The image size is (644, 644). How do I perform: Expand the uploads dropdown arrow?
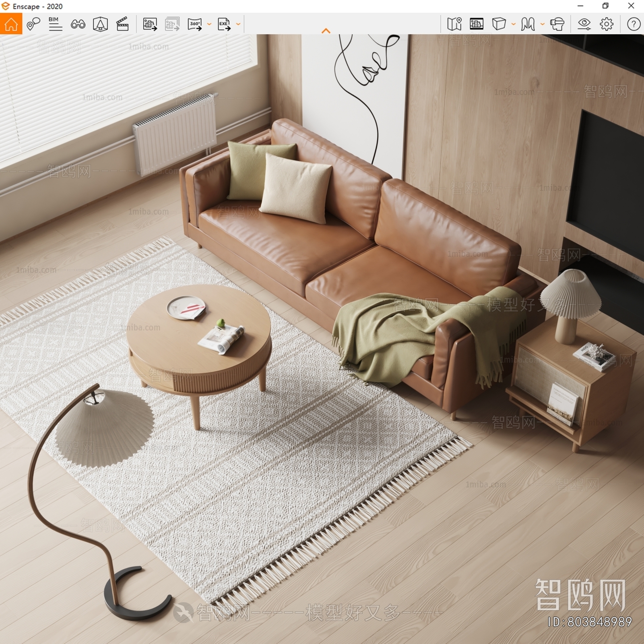542,24
